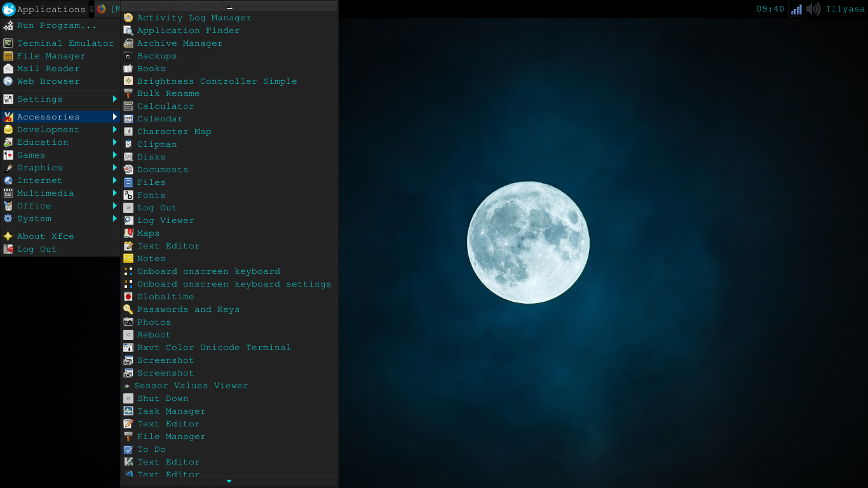
Task: Click the down scroll arrow below the submenu
Action: tap(229, 481)
